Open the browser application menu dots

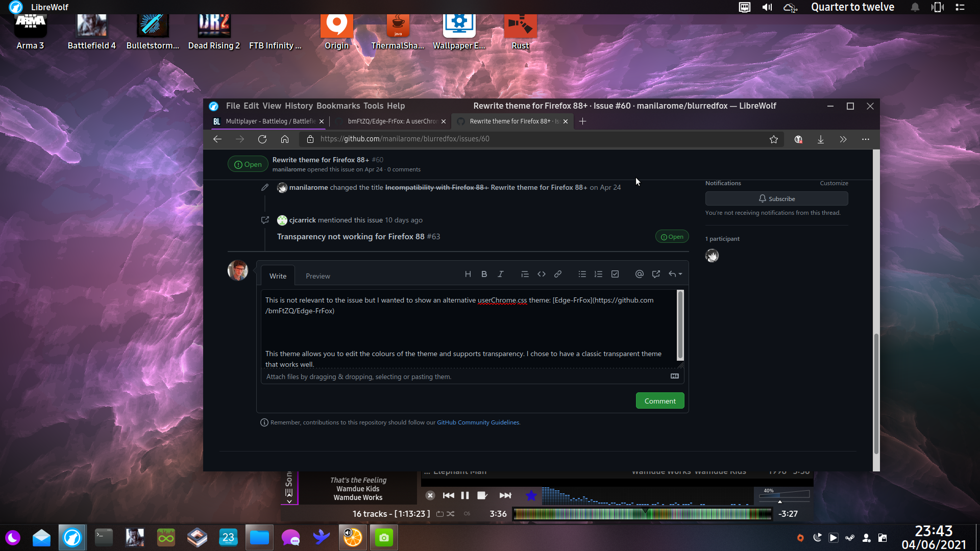pyautogui.click(x=866, y=139)
